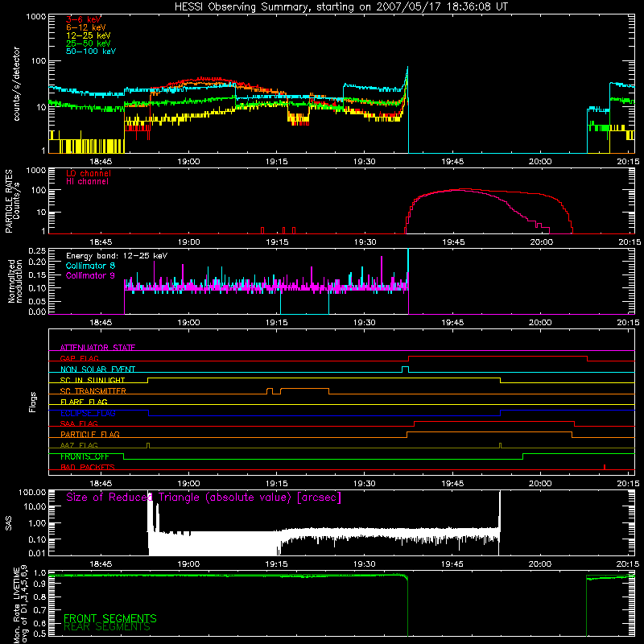Click the red 3-6 keV legend label
The image size is (644, 644).
click(84, 19)
